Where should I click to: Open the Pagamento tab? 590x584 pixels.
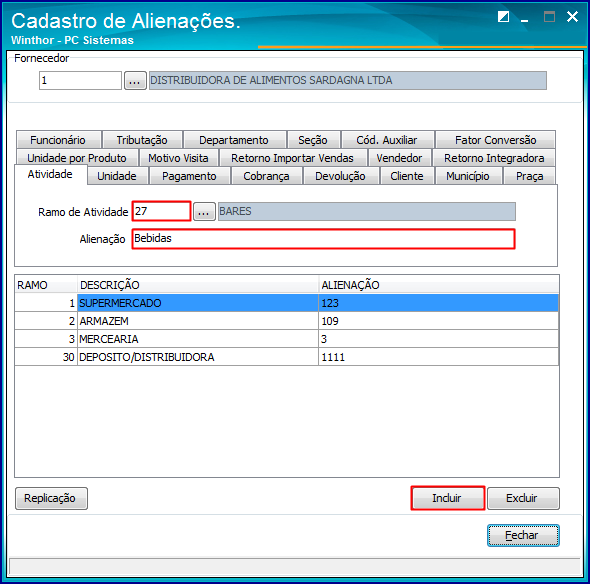[x=189, y=176]
